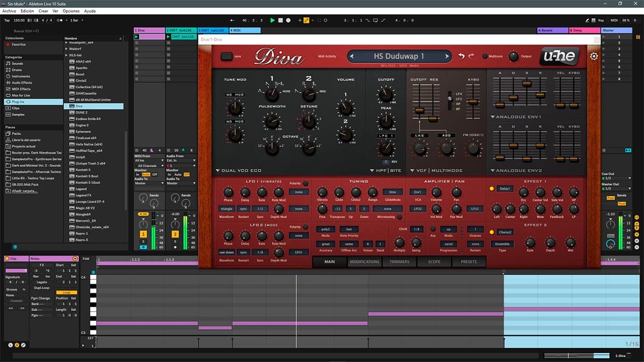This screenshot has width=644, height=362.
Task: Launch the DWT_kick126 clip play button
Action: click(x=169, y=37)
